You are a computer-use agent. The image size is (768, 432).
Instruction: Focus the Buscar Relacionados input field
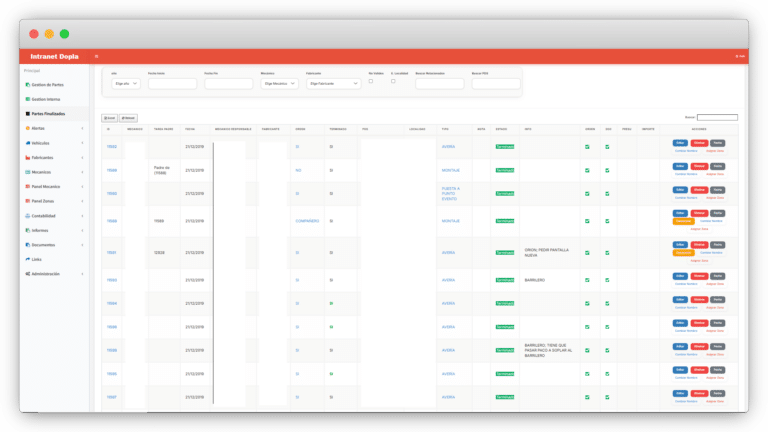coord(440,84)
